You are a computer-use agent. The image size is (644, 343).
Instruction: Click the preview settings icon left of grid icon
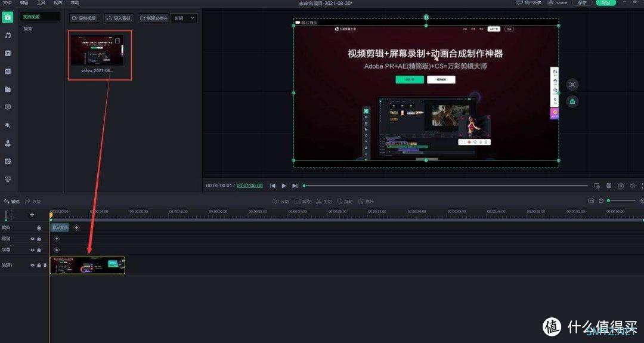(x=597, y=186)
